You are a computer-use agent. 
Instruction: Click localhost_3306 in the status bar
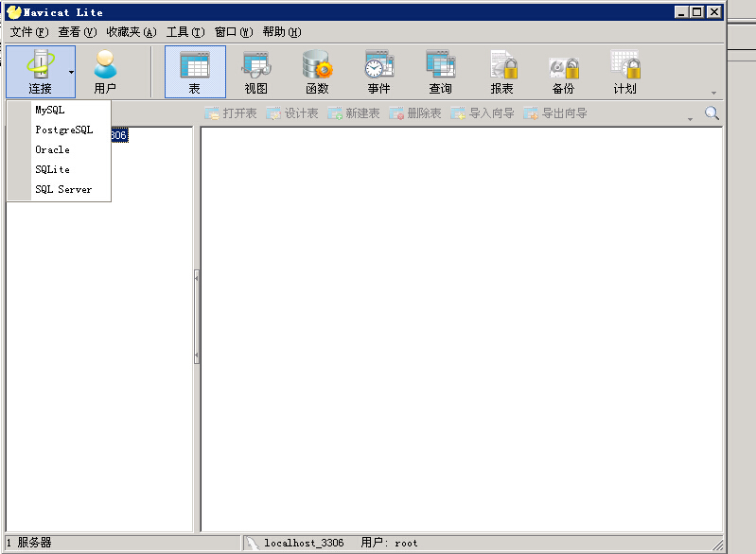[304, 543]
